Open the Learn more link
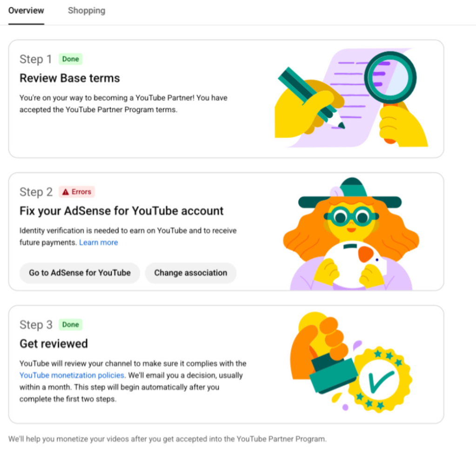The width and height of the screenshot is (476, 472). 98,243
